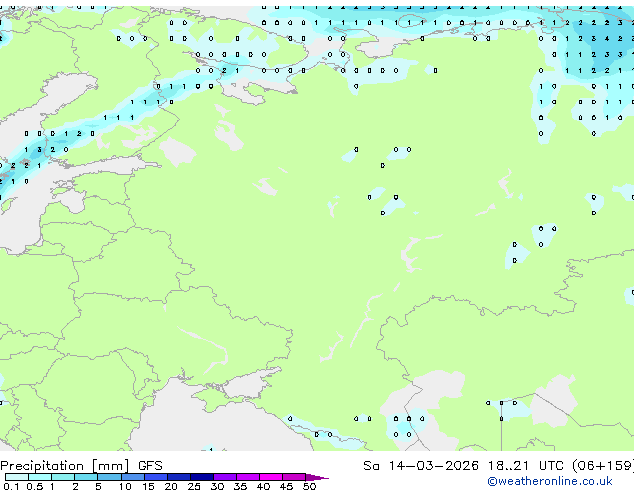Pick the 40–45 mm magenta legend swatch
Image resolution: width=634 pixels, height=490 pixels.
point(271,477)
